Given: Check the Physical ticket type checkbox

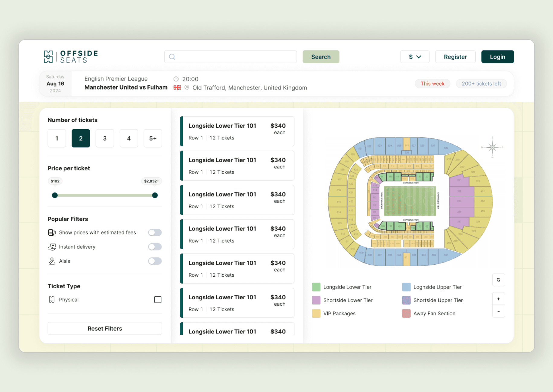Looking at the screenshot, I should (x=158, y=299).
